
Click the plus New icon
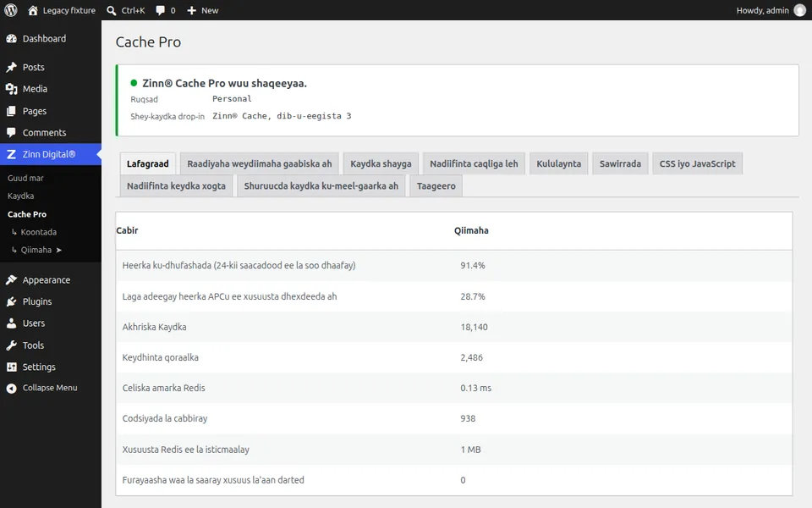click(192, 10)
